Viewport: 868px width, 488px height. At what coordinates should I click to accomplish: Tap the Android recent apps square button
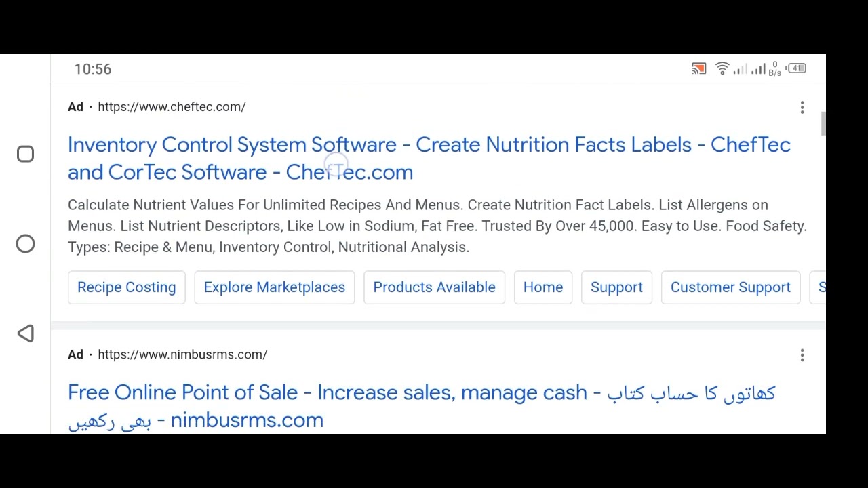coord(25,155)
